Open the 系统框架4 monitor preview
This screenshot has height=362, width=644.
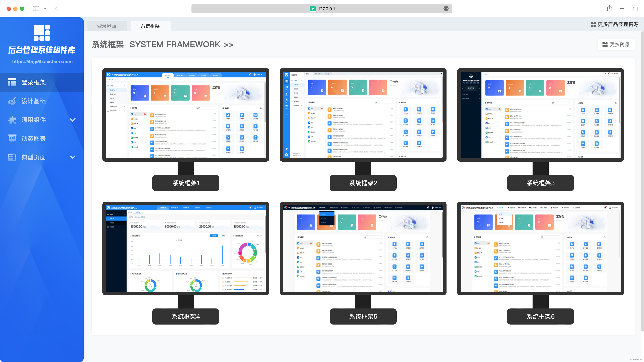click(186, 248)
